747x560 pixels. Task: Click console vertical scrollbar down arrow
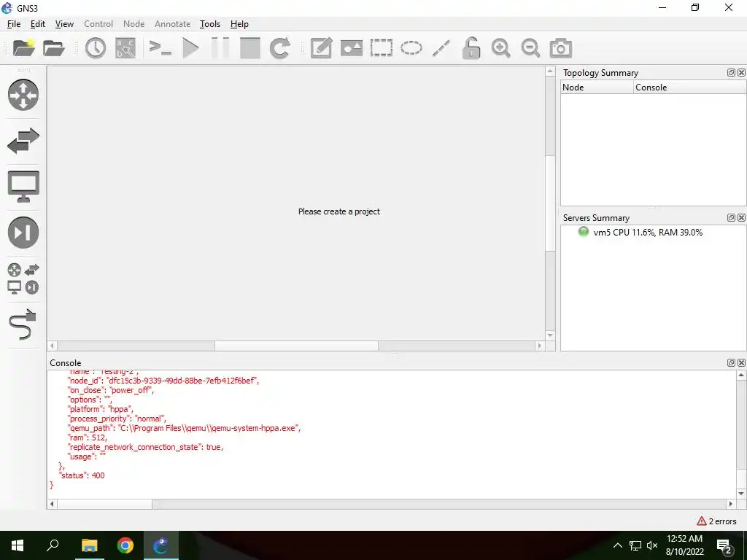[x=741, y=494]
